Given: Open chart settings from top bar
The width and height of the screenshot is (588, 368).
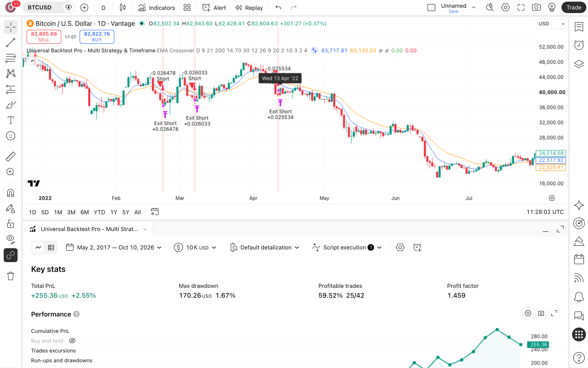Looking at the screenshot, I should pos(505,8).
